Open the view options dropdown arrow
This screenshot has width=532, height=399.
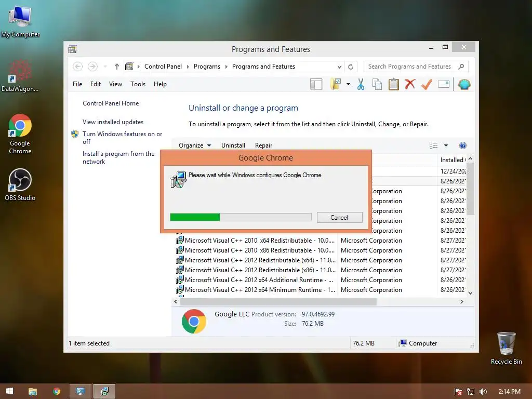coord(446,145)
